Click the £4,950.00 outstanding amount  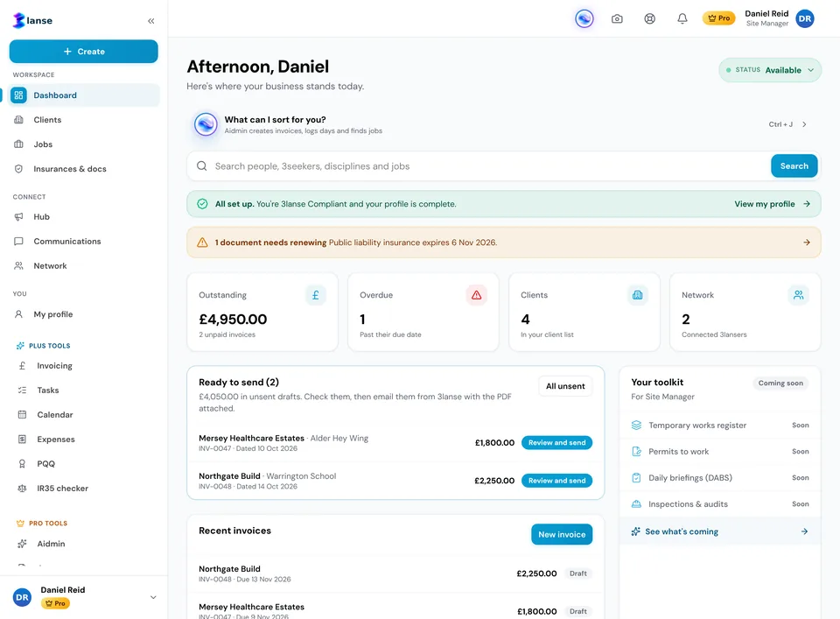pos(233,320)
